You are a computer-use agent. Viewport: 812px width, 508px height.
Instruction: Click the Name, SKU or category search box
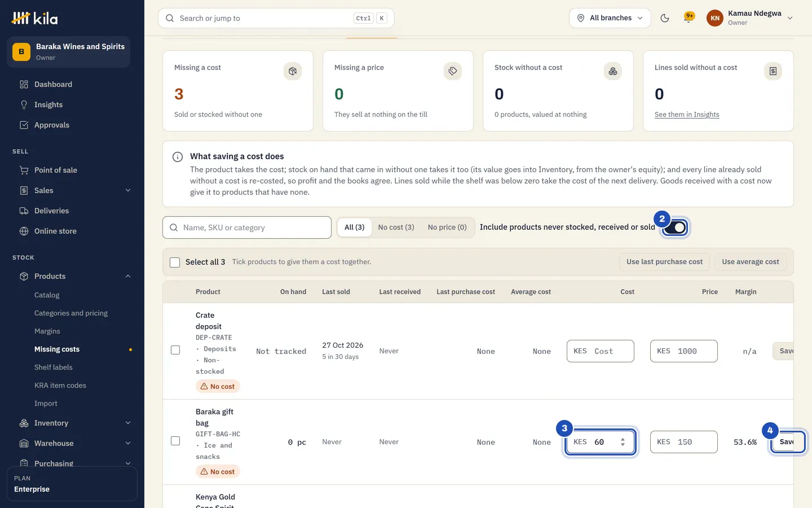[x=247, y=227]
